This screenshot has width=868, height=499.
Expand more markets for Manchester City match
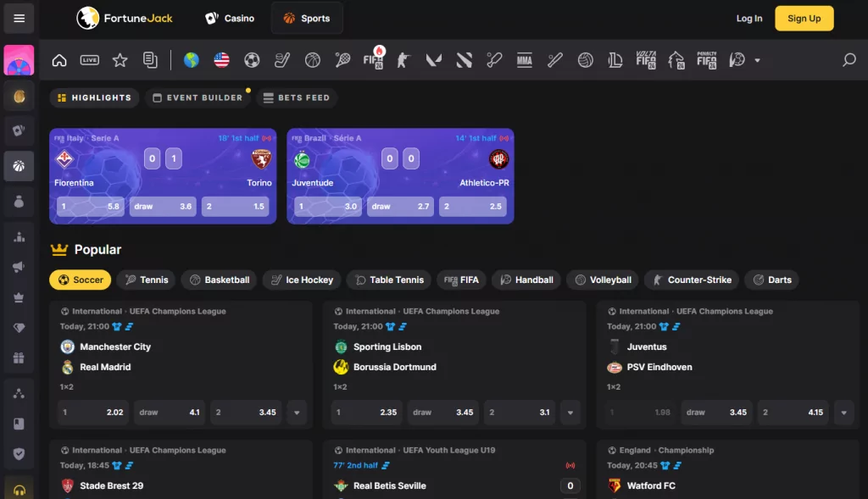(297, 413)
